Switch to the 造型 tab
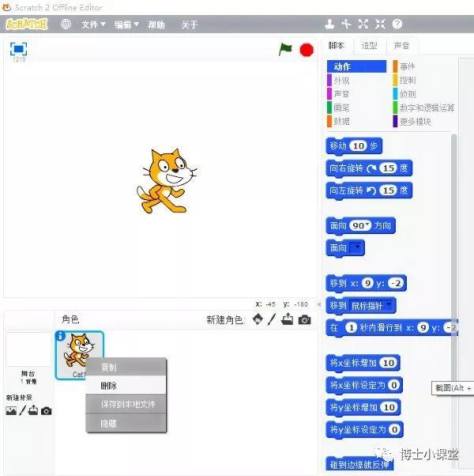The height and width of the screenshot is (476, 474). point(369,46)
